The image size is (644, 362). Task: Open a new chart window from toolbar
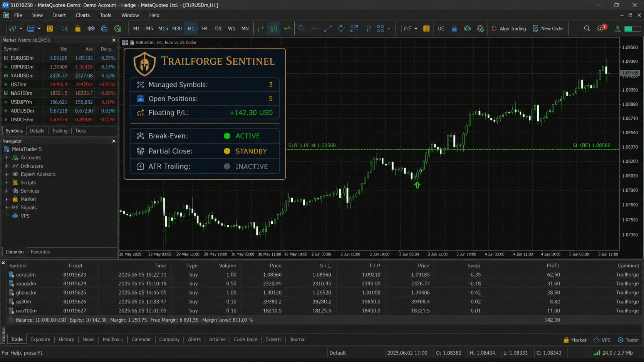tap(12, 28)
